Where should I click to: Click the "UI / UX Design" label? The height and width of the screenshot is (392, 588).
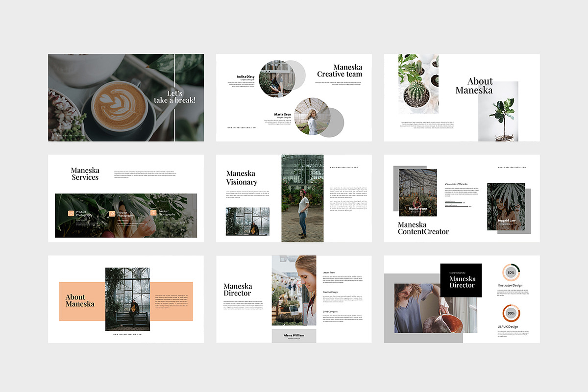[508, 327]
